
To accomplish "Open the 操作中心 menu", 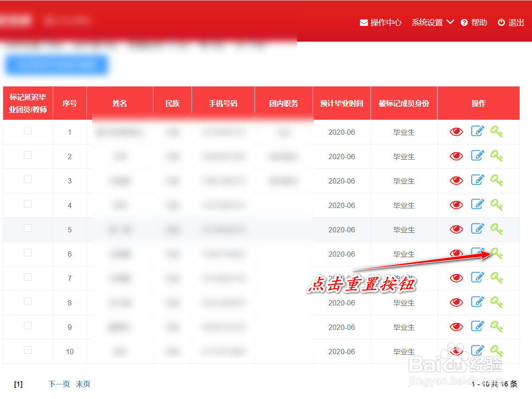I will pos(385,23).
